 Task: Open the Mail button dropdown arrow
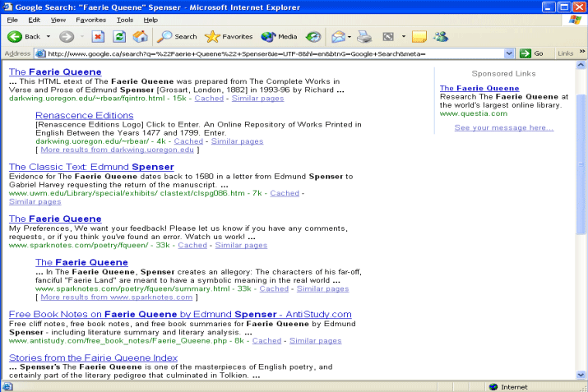(x=350, y=37)
